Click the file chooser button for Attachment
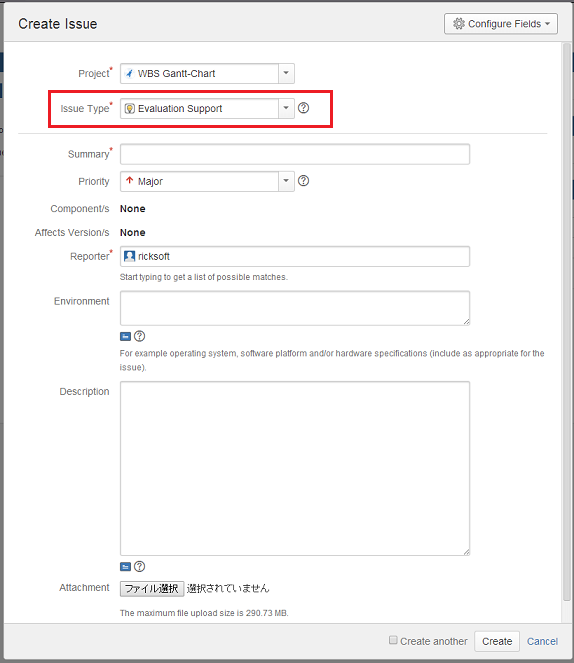Image resolution: width=574 pixels, height=663 pixels. (x=152, y=589)
